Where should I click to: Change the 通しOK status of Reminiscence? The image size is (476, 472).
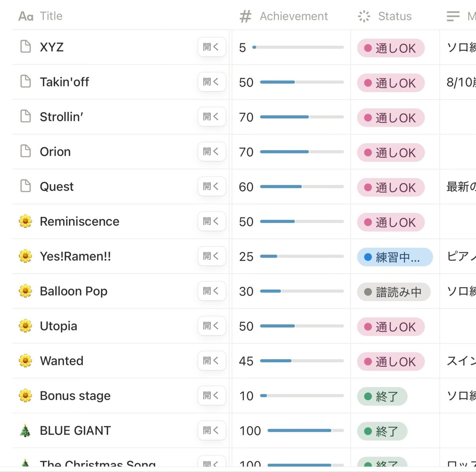(x=391, y=222)
